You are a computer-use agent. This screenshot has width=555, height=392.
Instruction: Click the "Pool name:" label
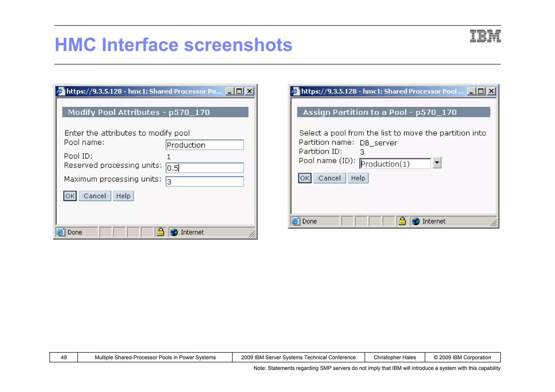(x=84, y=142)
